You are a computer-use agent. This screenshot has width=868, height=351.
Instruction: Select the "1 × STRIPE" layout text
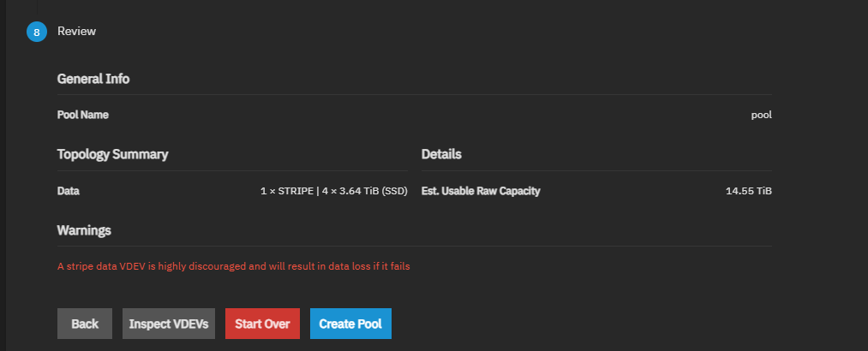click(x=287, y=191)
